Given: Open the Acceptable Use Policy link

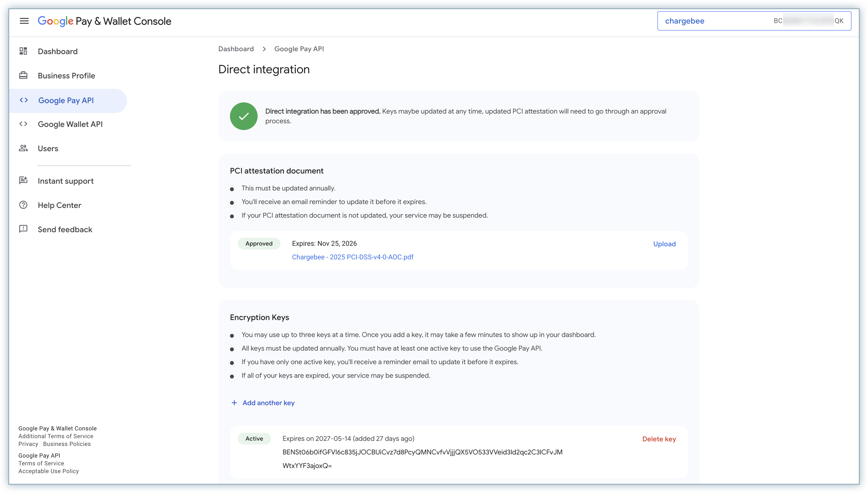Looking at the screenshot, I should [x=49, y=471].
